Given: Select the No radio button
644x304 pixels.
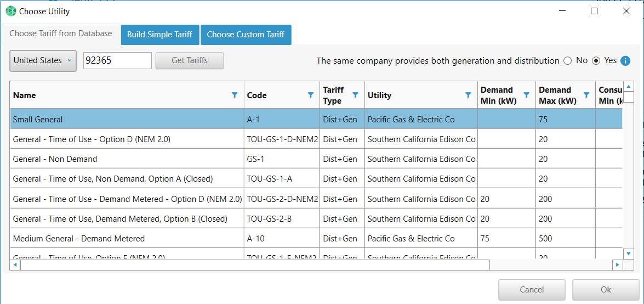Looking at the screenshot, I should click(567, 61).
